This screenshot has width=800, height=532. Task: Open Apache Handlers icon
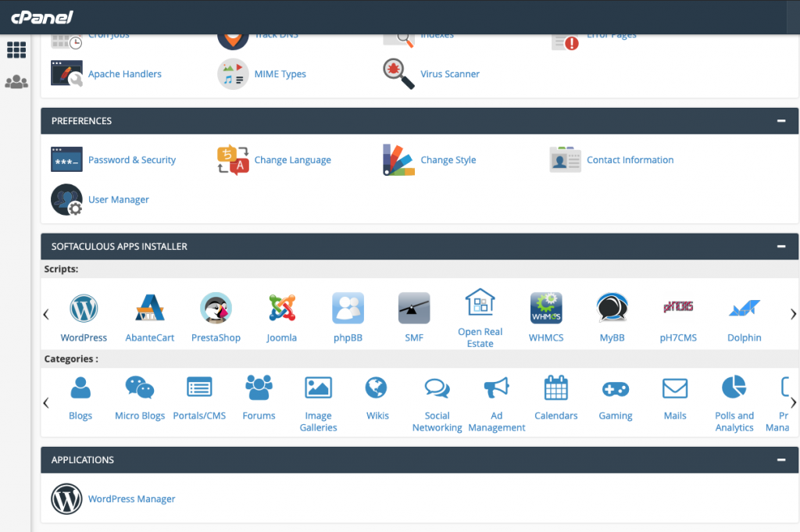(x=66, y=73)
